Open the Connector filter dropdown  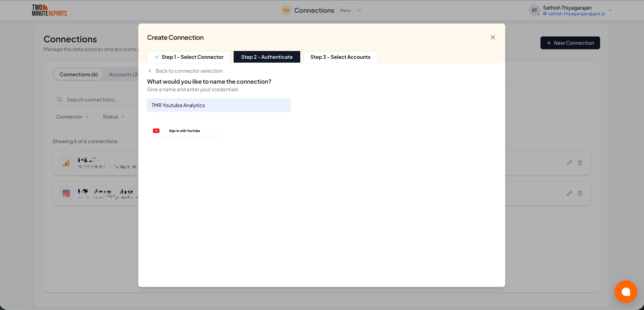72,117
